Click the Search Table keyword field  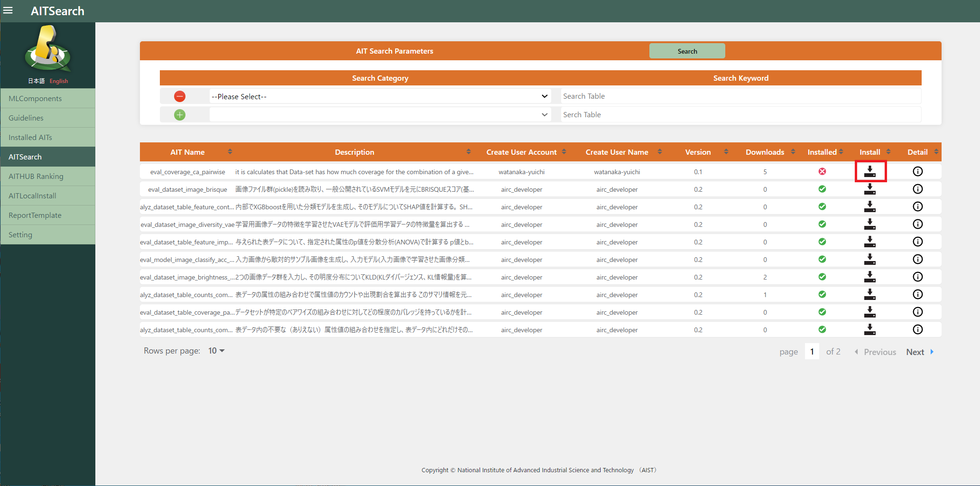[x=740, y=96]
